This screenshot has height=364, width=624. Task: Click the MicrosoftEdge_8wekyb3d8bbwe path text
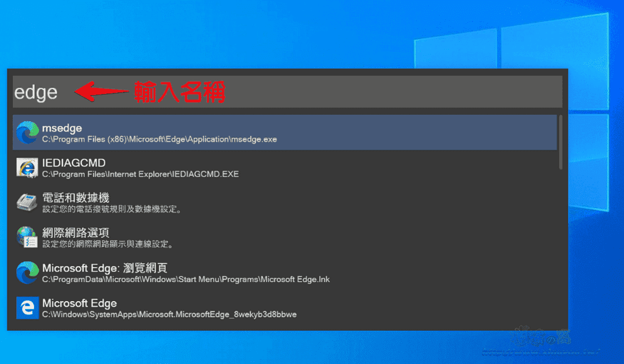click(x=169, y=314)
